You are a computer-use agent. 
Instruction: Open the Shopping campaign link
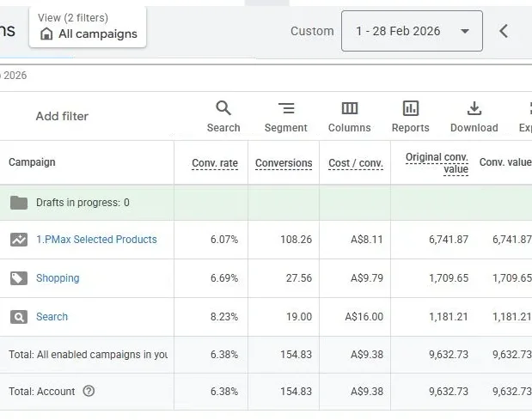[x=58, y=278]
